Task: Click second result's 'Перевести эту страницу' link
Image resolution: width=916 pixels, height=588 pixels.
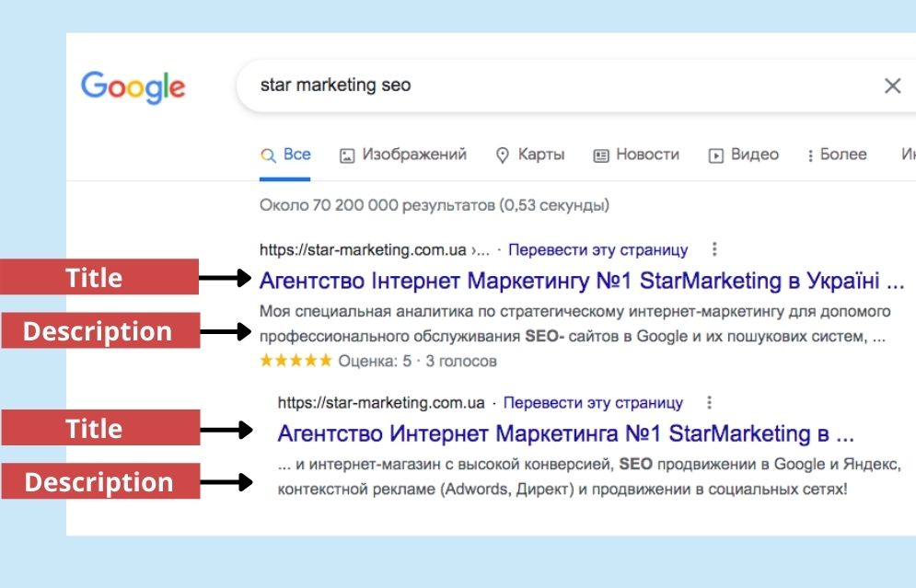Action: pos(594,402)
